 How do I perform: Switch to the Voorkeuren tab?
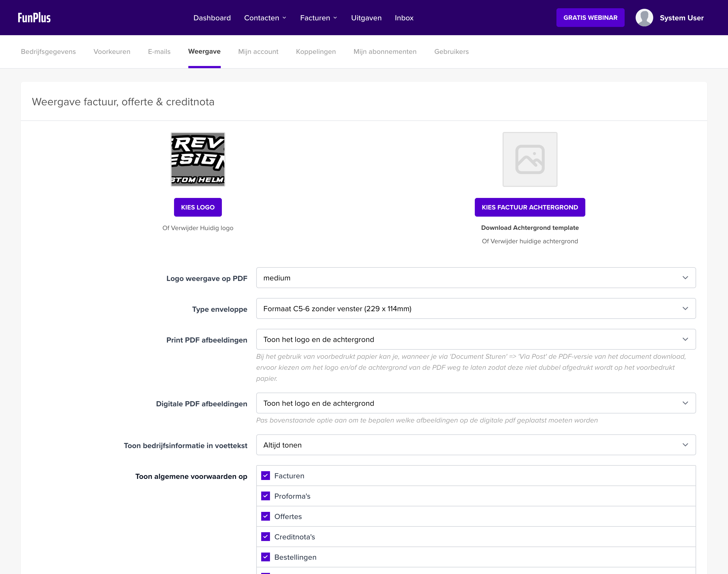click(112, 51)
